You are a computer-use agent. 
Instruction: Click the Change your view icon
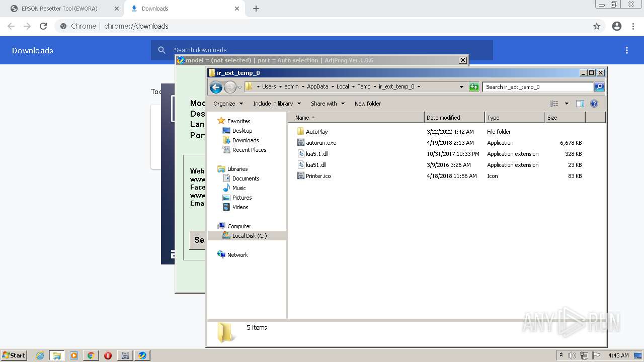click(554, 104)
